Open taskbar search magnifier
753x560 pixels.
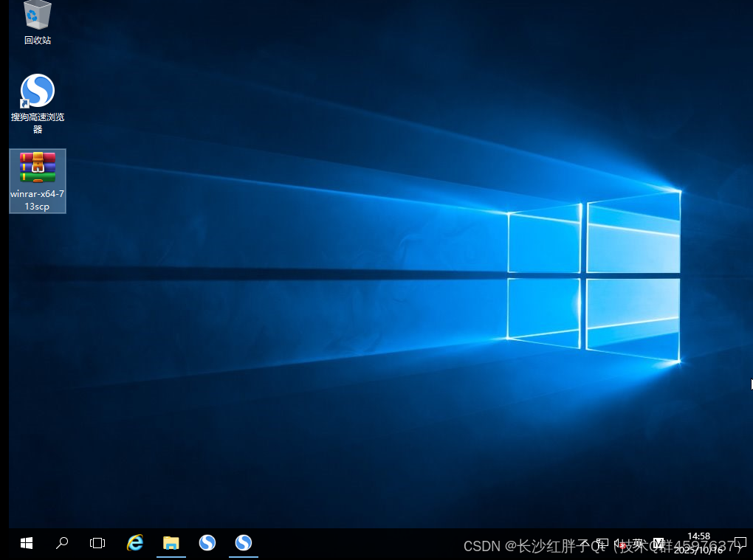[x=62, y=543]
